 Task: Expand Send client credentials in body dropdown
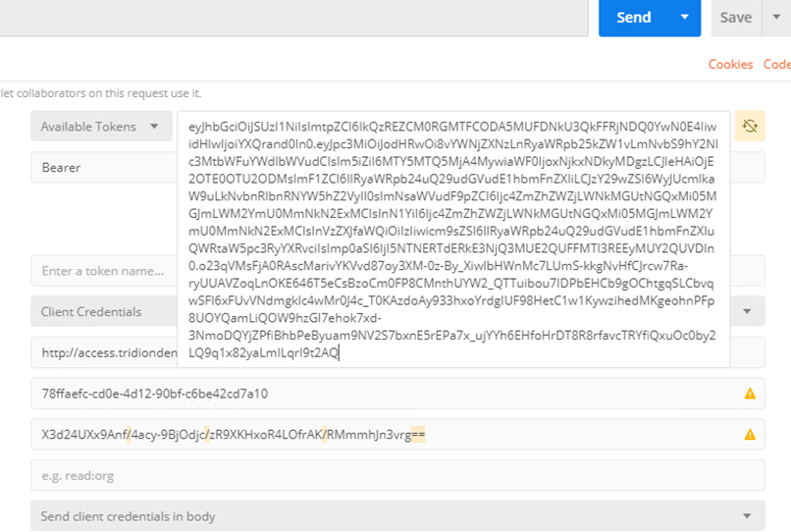[397, 516]
